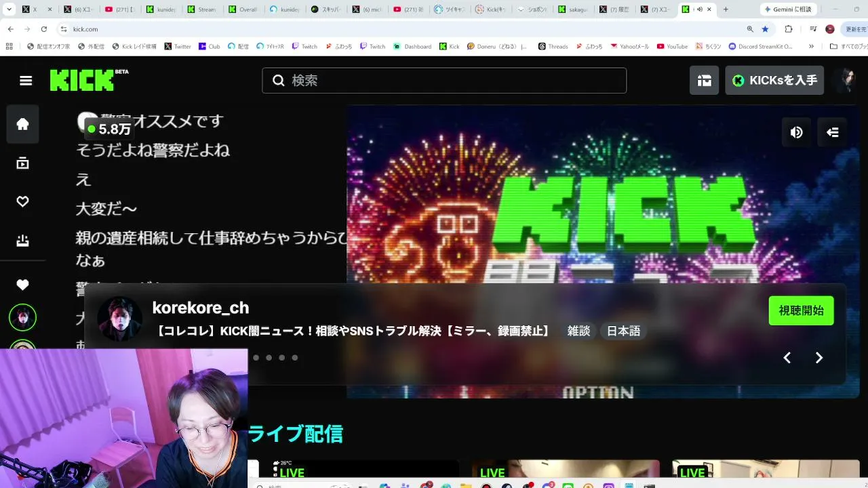Open the media control icon in toolbar
This screenshot has width=868, height=488.
[x=813, y=29]
